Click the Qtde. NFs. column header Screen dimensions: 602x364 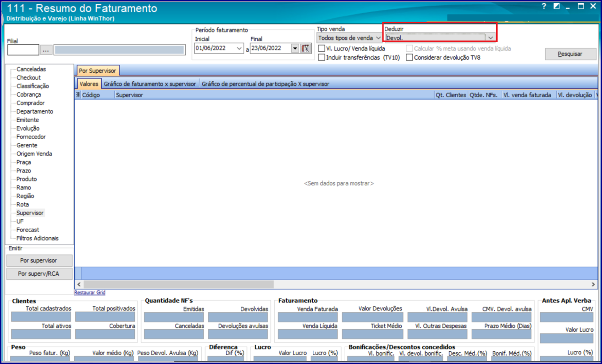484,95
